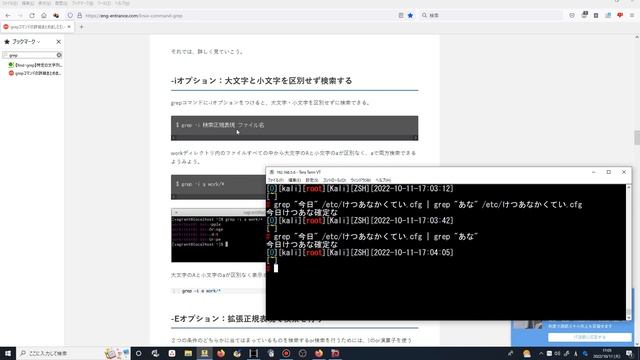Click the grep -i code block
The image size is (640, 360).
[x=294, y=128]
